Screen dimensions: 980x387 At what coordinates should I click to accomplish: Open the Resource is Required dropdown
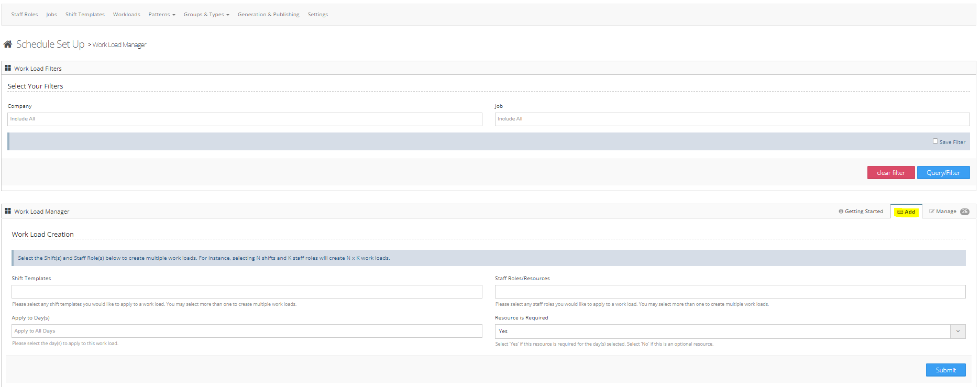730,331
